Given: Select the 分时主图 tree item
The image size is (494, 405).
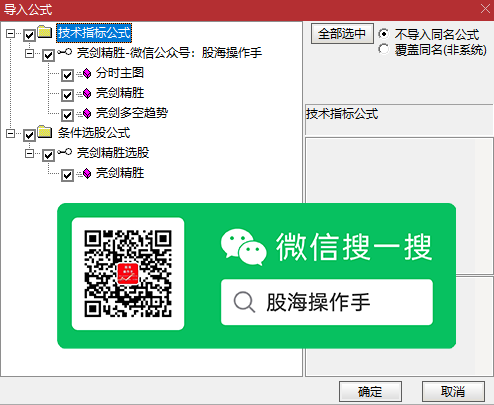Looking at the screenshot, I should click(x=120, y=73).
